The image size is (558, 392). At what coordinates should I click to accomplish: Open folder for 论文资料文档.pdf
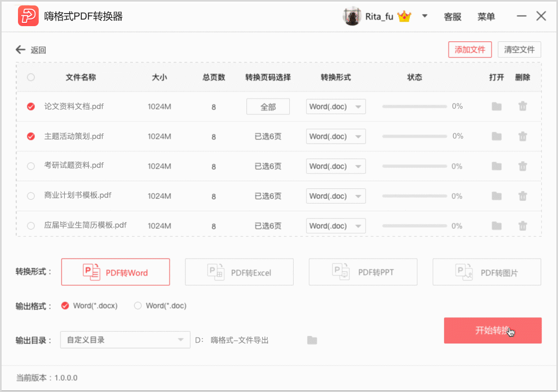tap(496, 106)
